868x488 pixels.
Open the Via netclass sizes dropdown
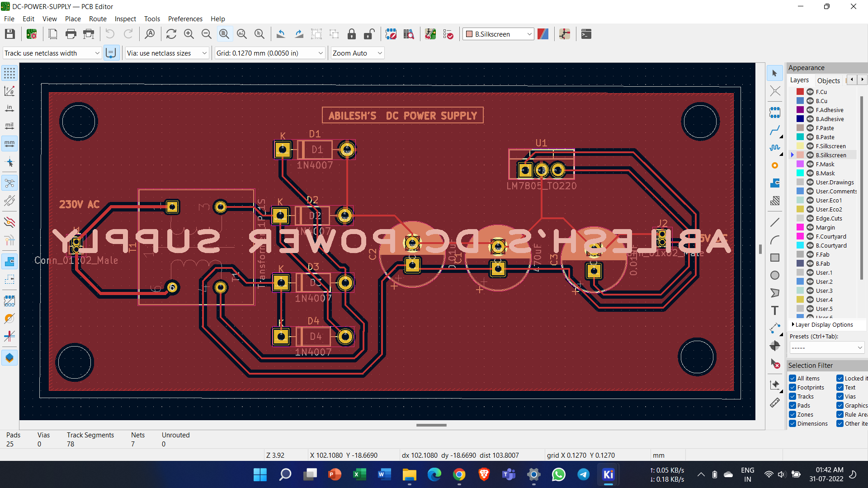coord(204,53)
